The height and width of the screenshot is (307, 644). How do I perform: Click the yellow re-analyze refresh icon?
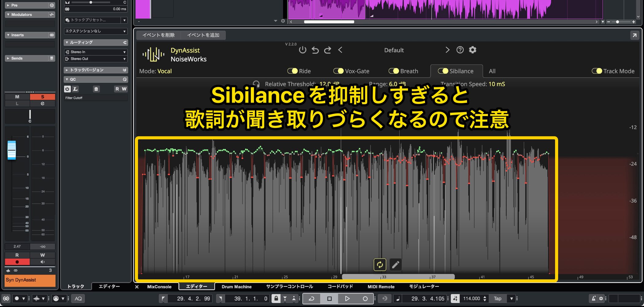(380, 265)
